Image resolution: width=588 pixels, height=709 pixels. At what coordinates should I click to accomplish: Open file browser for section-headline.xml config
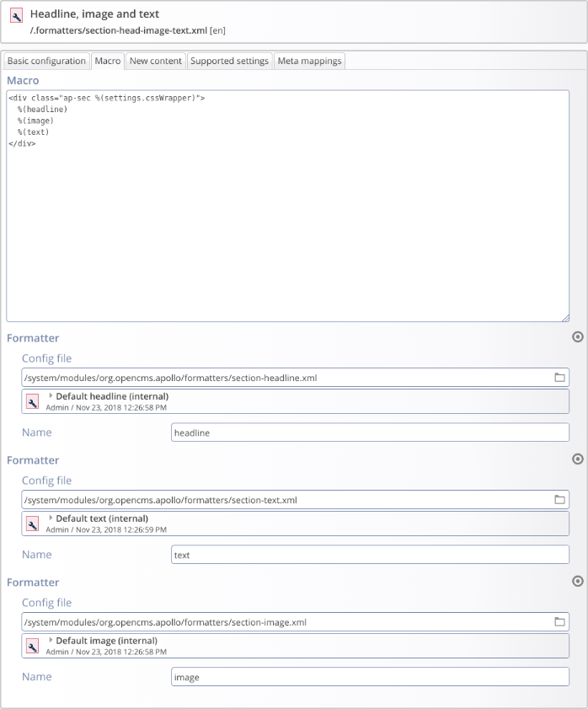[x=559, y=378]
